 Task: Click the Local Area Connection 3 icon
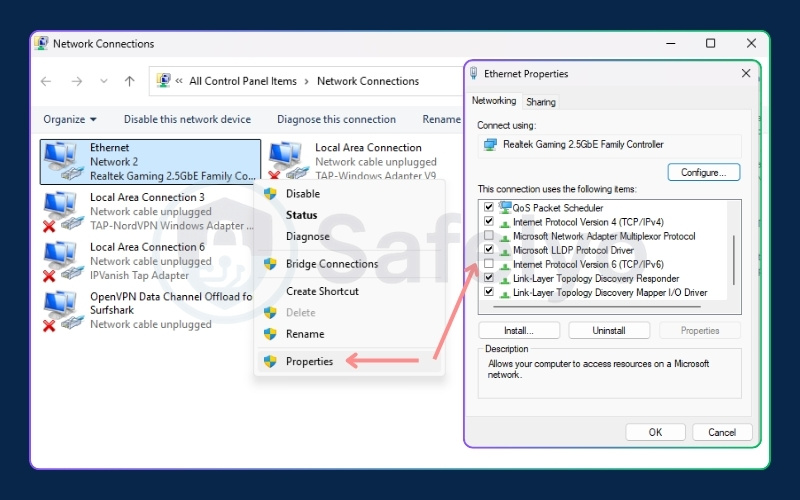tap(64, 211)
